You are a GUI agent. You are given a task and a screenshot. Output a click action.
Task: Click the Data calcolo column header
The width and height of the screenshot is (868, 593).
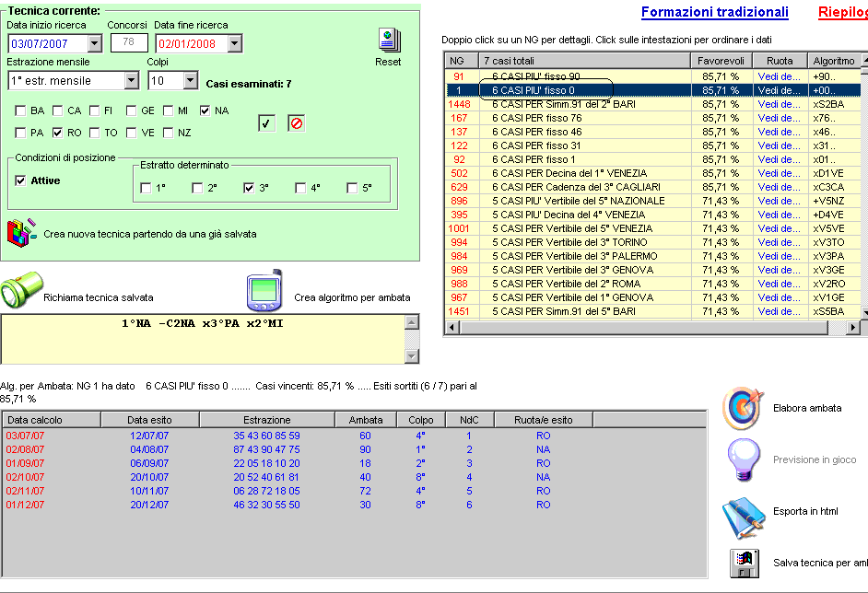[x=52, y=420]
